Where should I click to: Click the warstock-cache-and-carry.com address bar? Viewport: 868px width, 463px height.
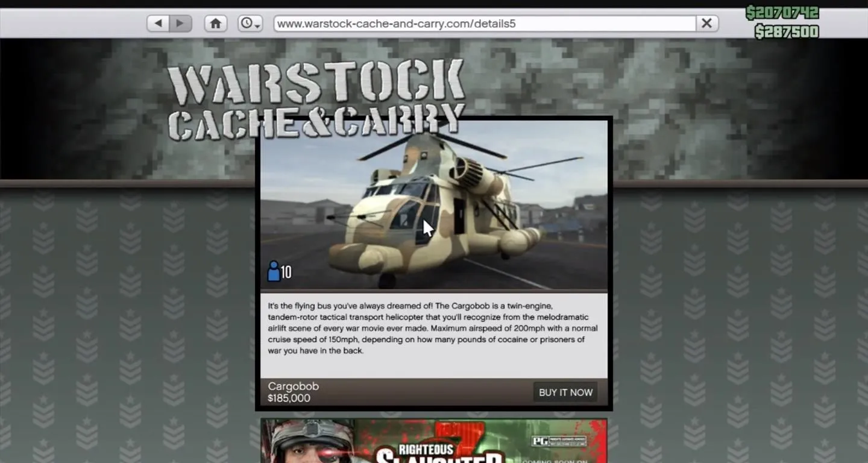[x=484, y=24]
